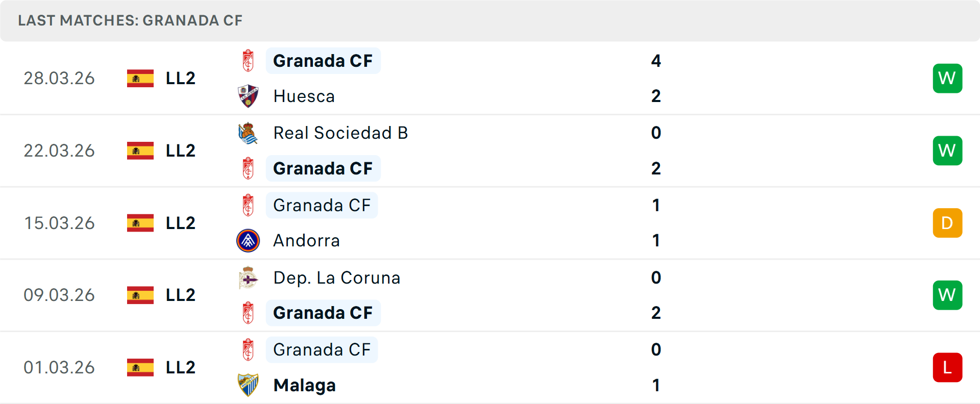980x404 pixels.
Task: Select Dep. La Coruna team name
Action: [x=337, y=278]
